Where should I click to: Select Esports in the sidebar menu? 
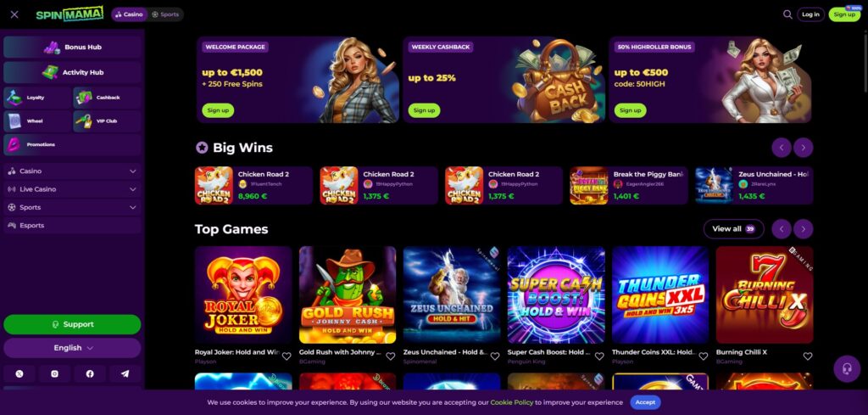click(73, 226)
